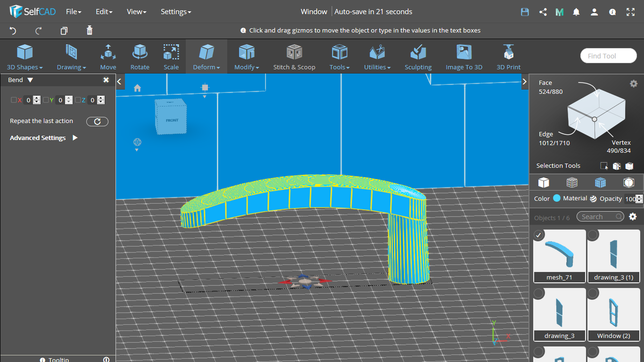Click the Opacity value field
The height and width of the screenshot is (362, 644).
click(x=630, y=199)
